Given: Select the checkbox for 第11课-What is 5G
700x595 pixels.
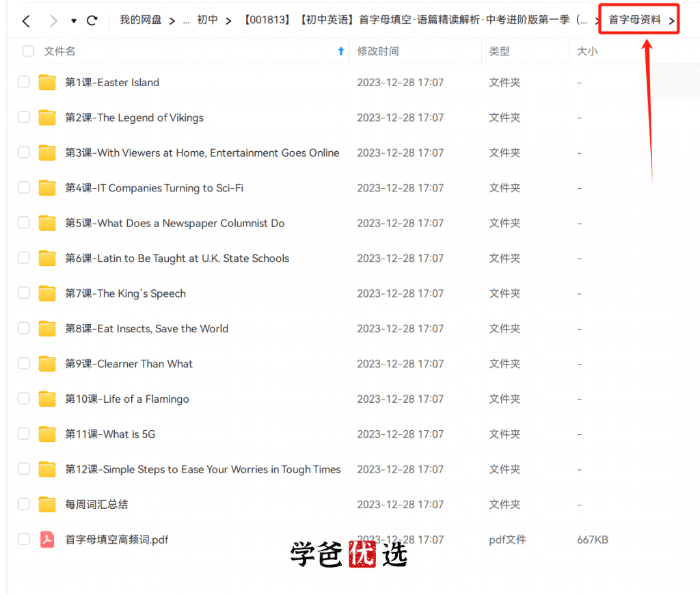Looking at the screenshot, I should (x=24, y=434).
